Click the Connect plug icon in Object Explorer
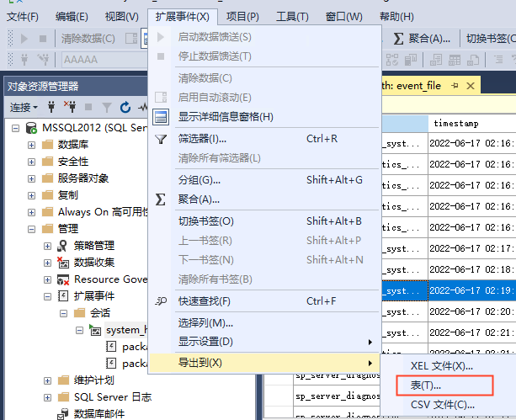516x420 pixels. (x=52, y=107)
